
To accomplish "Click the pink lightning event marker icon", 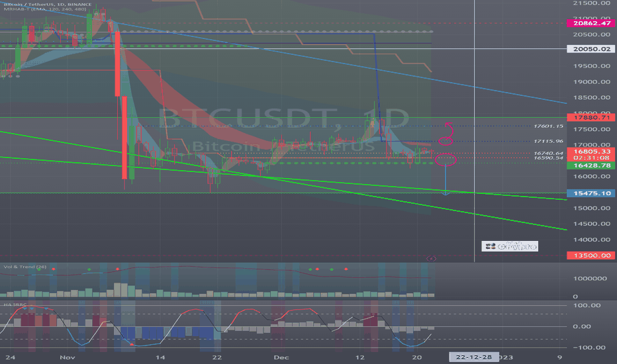I will pyautogui.click(x=431, y=259).
